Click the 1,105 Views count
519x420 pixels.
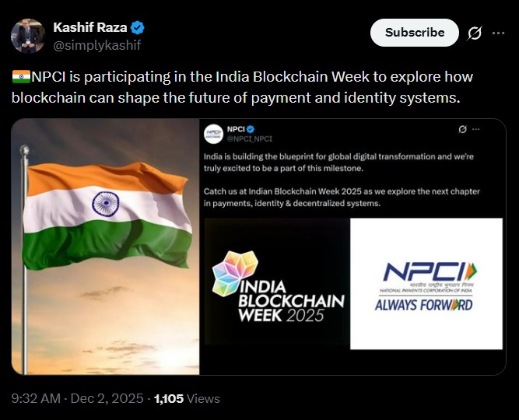(x=187, y=398)
